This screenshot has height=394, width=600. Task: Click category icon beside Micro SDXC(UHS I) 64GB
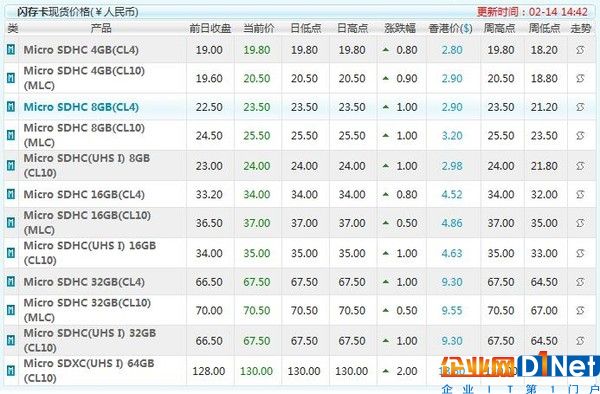pos(11,370)
